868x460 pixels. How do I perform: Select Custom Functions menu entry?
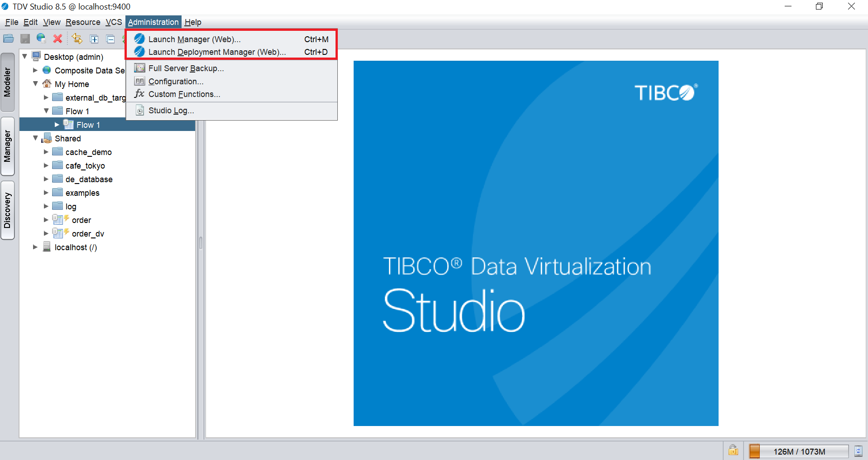point(184,94)
